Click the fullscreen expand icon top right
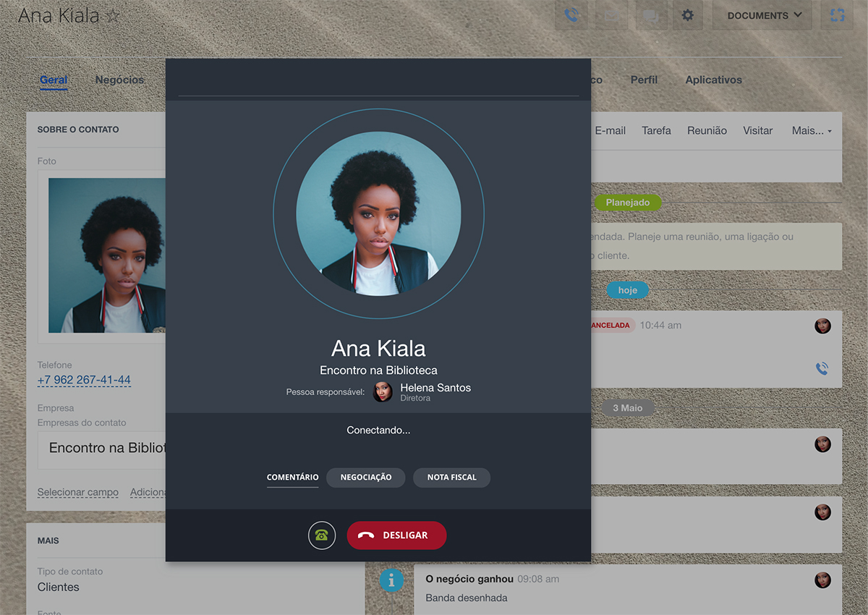 837,15
